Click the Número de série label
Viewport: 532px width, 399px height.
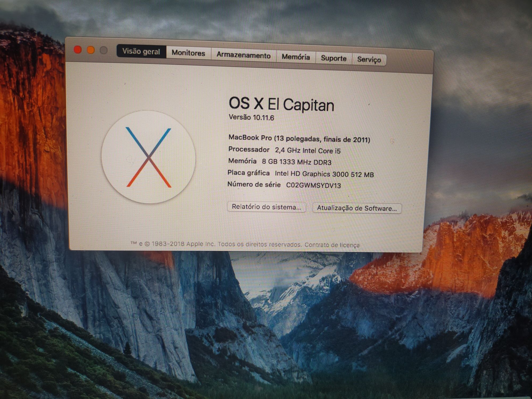[x=254, y=184]
